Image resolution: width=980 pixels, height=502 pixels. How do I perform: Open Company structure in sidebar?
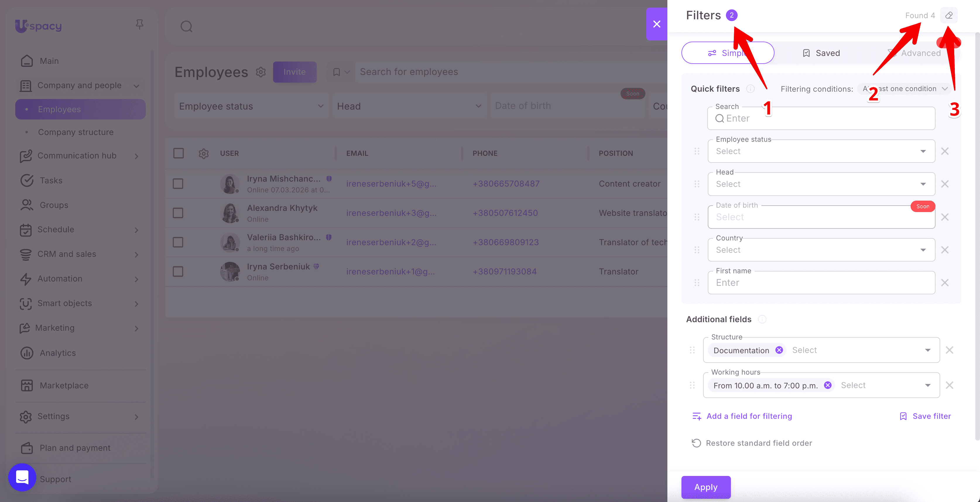pyautogui.click(x=81, y=132)
